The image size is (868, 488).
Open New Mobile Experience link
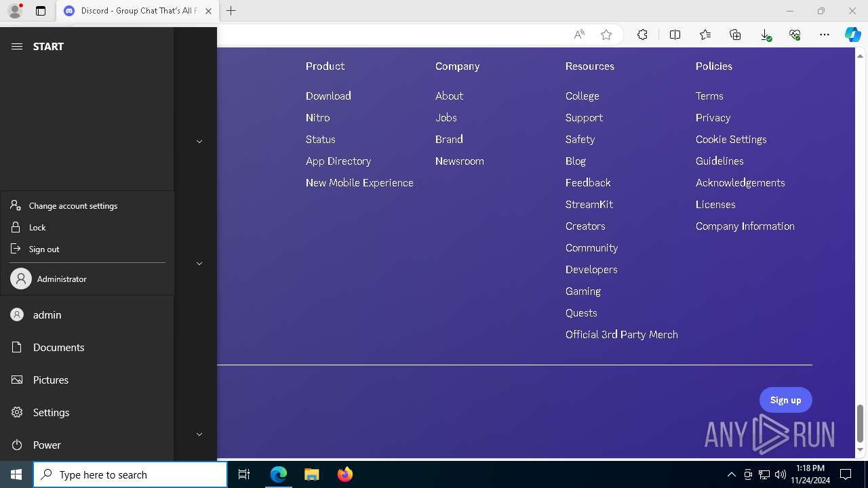coord(359,182)
